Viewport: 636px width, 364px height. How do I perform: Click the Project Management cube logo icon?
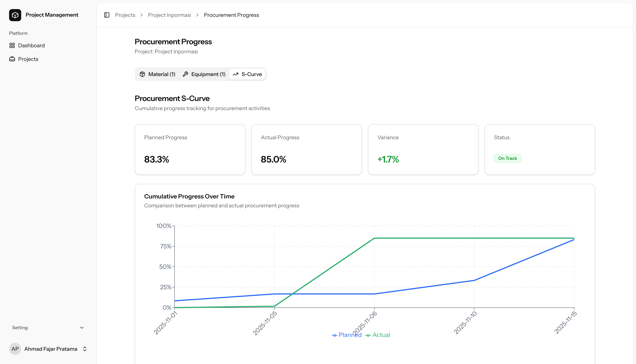coord(15,15)
